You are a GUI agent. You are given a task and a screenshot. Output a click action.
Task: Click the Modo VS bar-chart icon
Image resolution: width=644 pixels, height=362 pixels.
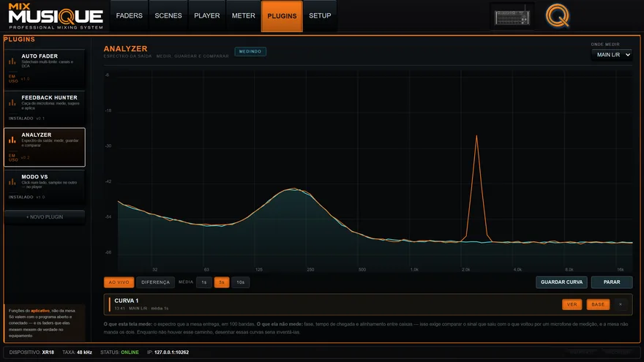point(12,182)
